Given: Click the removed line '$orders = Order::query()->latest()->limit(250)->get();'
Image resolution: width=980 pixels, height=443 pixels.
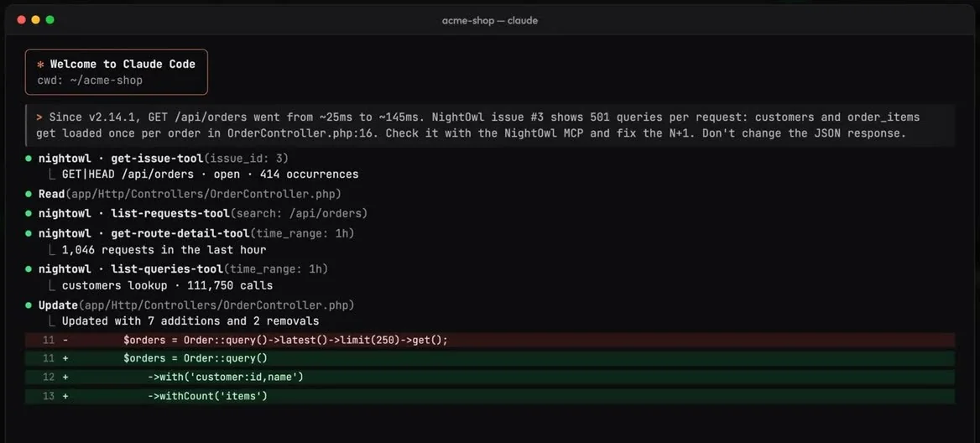Looking at the screenshot, I should click(285, 341).
